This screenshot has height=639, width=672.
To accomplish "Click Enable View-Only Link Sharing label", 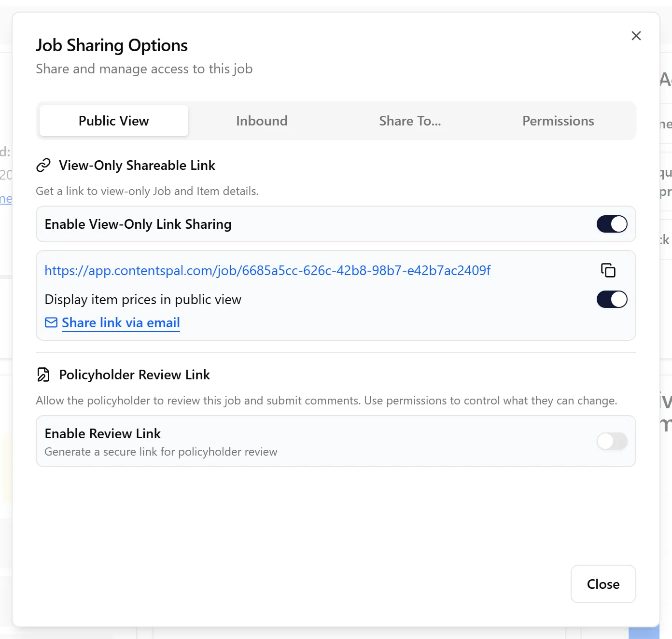I will (x=138, y=224).
